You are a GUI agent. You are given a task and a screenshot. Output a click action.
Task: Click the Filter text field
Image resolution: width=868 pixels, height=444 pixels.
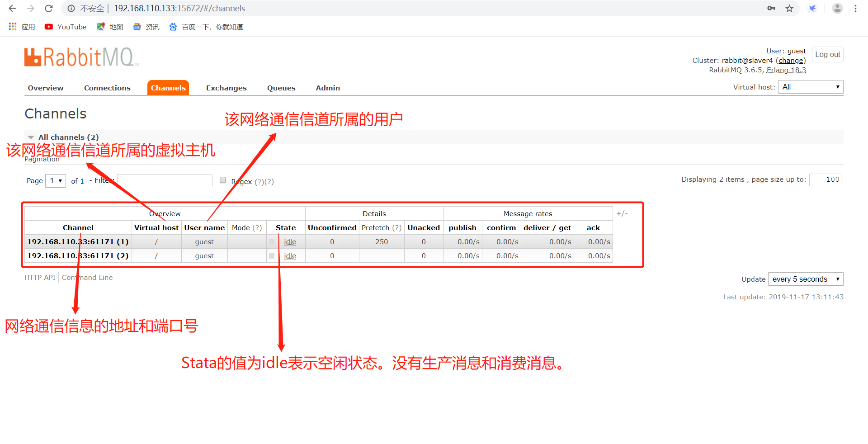(x=165, y=180)
